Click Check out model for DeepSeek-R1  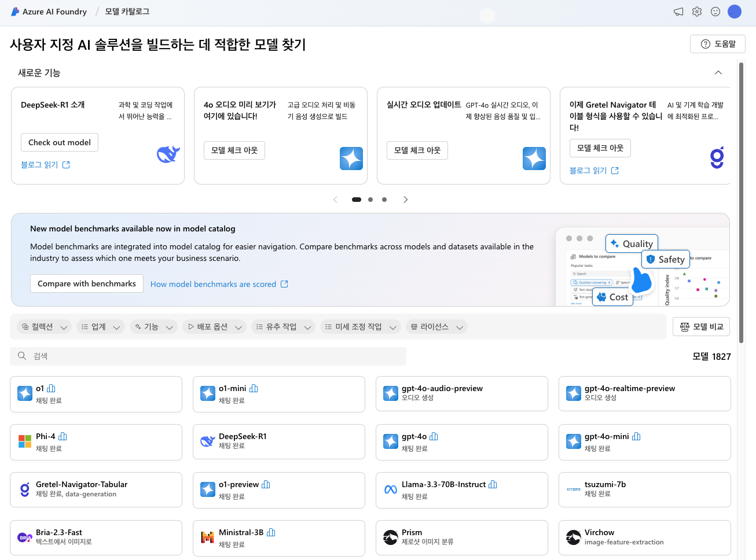coord(60,142)
